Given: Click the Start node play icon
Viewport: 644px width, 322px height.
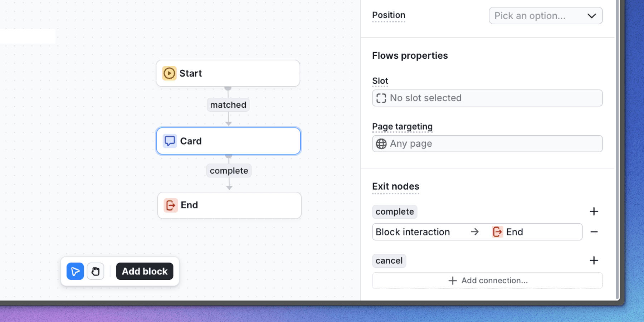Looking at the screenshot, I should click(169, 73).
